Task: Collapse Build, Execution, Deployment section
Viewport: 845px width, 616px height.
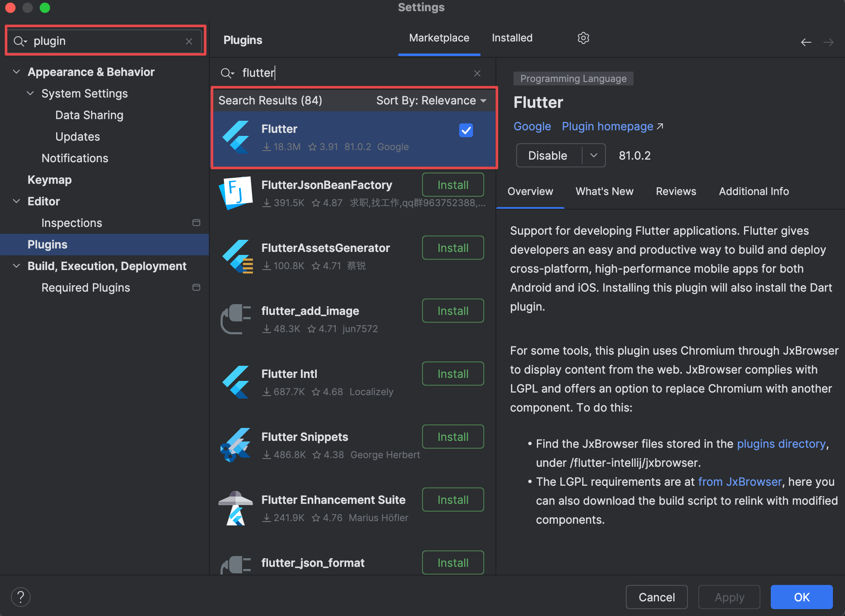Action: pyautogui.click(x=16, y=266)
